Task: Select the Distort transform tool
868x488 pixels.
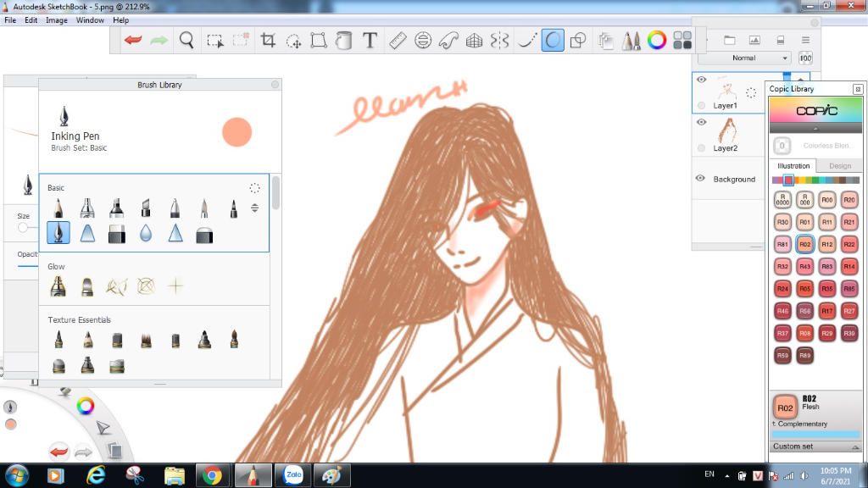Action: pos(319,41)
